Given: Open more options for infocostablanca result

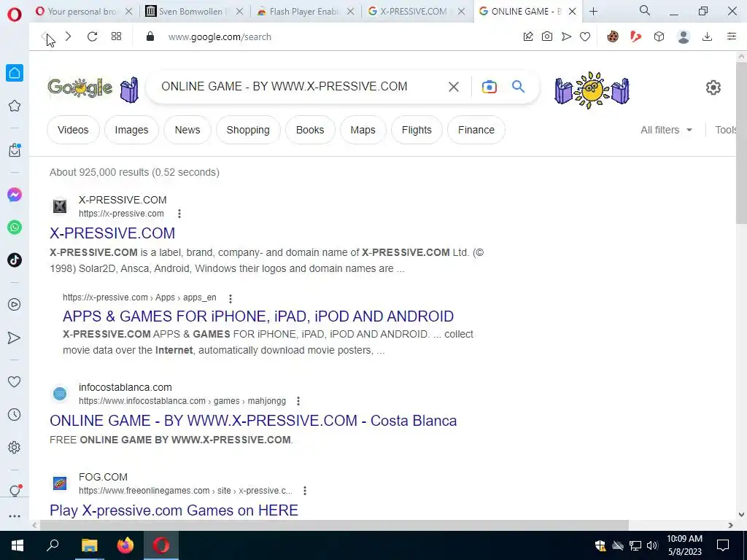Looking at the screenshot, I should tap(298, 402).
